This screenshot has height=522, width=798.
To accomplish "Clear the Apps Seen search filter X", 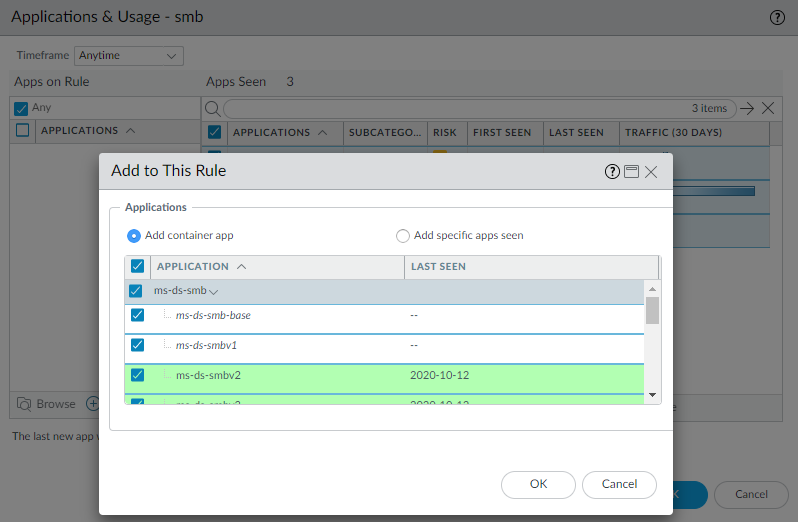I will [767, 108].
